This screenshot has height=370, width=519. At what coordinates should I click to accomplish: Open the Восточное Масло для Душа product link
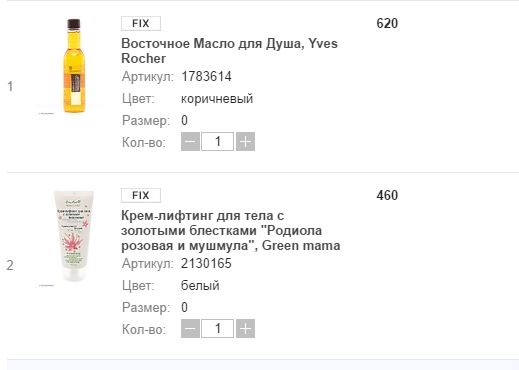(229, 51)
